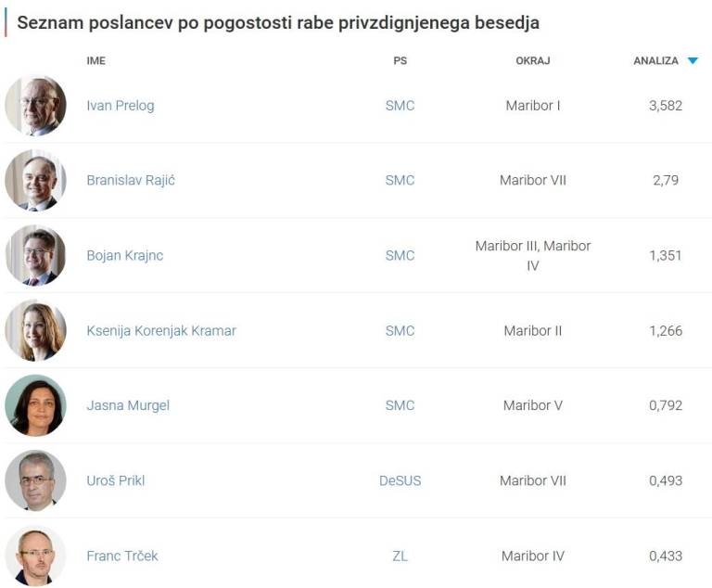Sort by the ANALIZA column header
Image resolution: width=712 pixels, height=588 pixels.
(x=655, y=61)
